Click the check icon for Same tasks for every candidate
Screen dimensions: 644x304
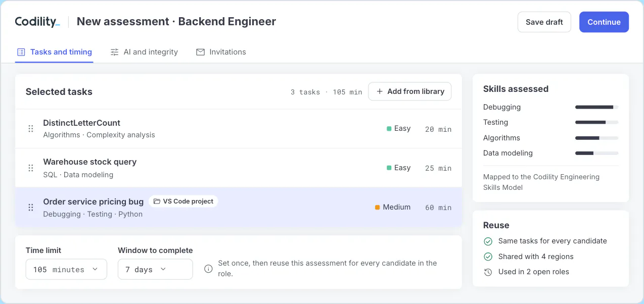(x=488, y=241)
